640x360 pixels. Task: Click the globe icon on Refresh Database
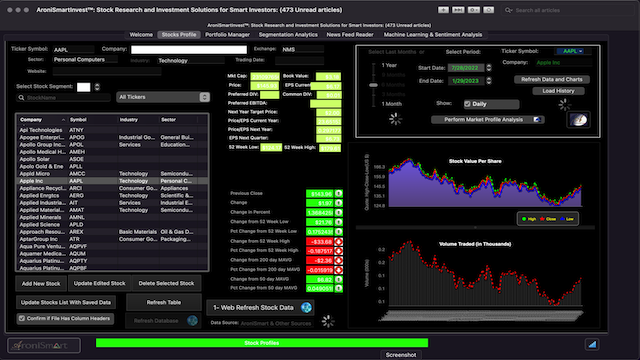pyautogui.click(x=192, y=320)
